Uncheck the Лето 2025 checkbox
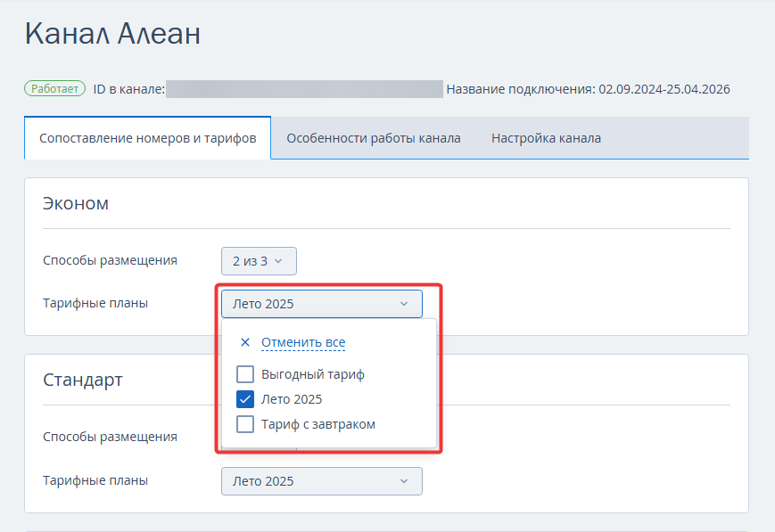 (245, 399)
